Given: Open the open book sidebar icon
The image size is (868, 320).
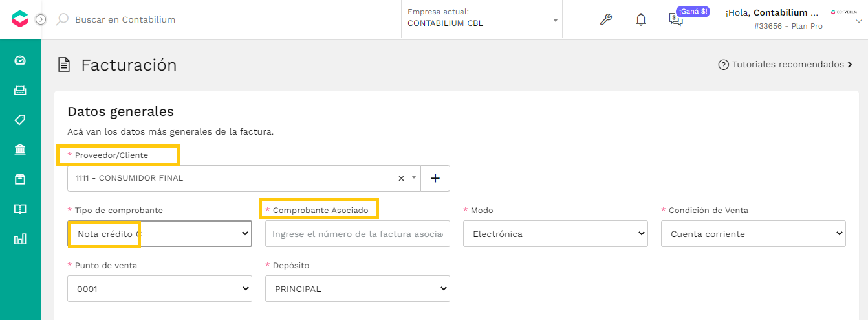Looking at the screenshot, I should (20, 209).
